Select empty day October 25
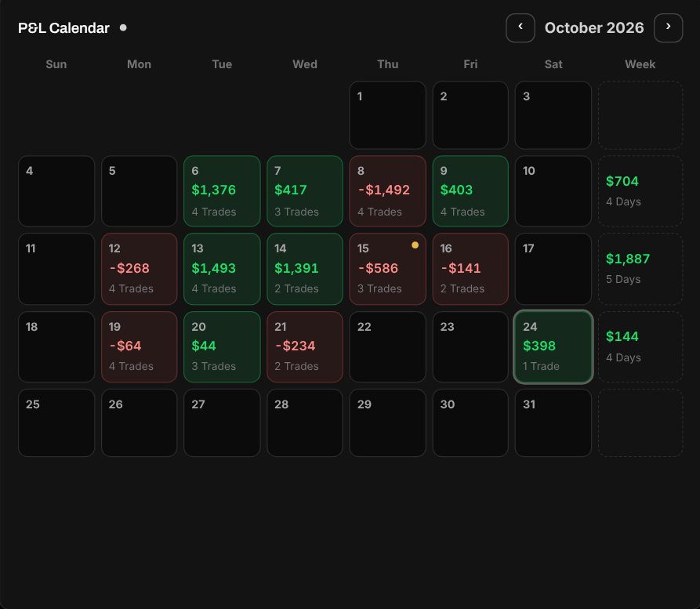The width and height of the screenshot is (700, 609). [x=56, y=422]
